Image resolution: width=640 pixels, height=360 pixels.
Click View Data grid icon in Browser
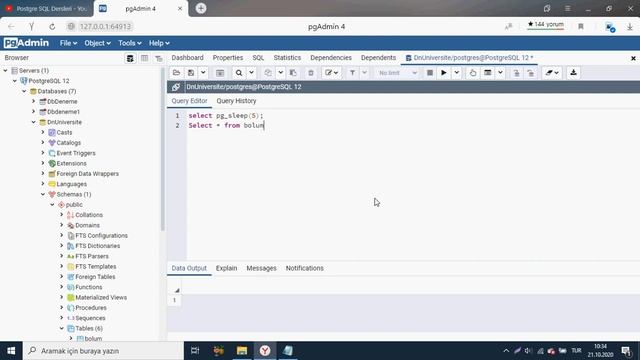click(x=144, y=58)
